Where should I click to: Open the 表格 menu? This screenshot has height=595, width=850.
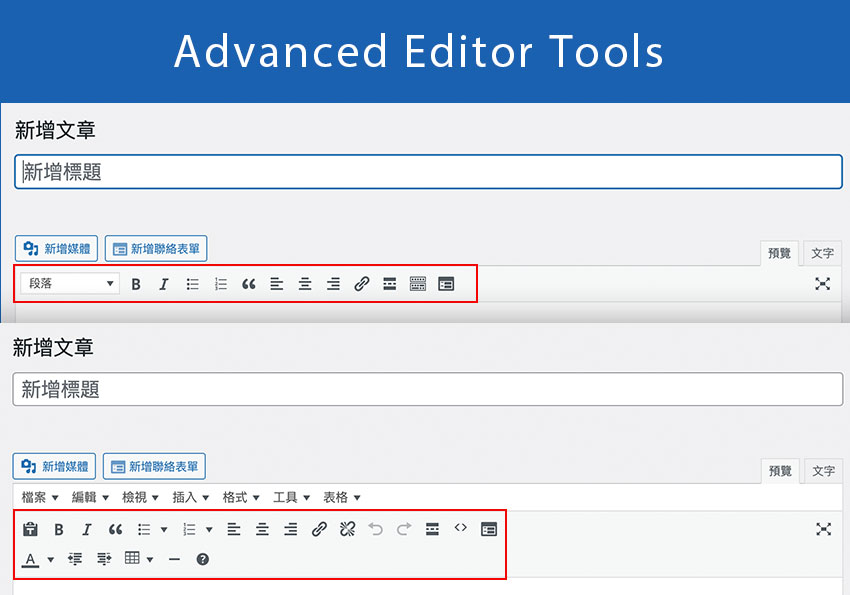point(342,497)
